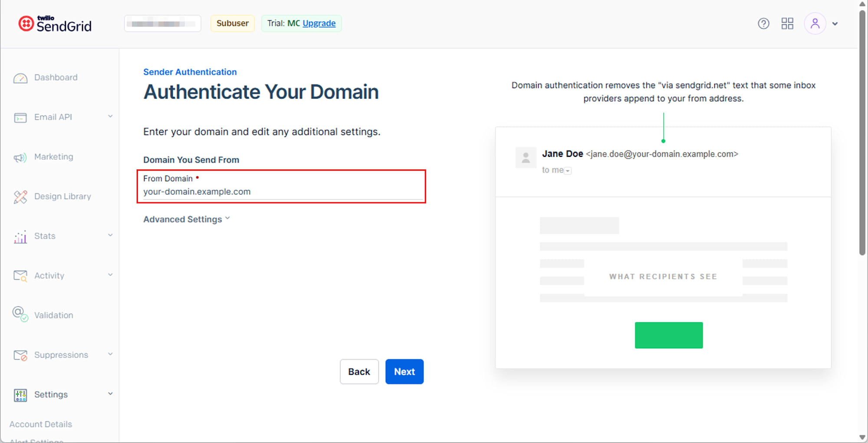Select the Email API sidebar icon
Image resolution: width=868 pixels, height=443 pixels.
[x=20, y=117]
